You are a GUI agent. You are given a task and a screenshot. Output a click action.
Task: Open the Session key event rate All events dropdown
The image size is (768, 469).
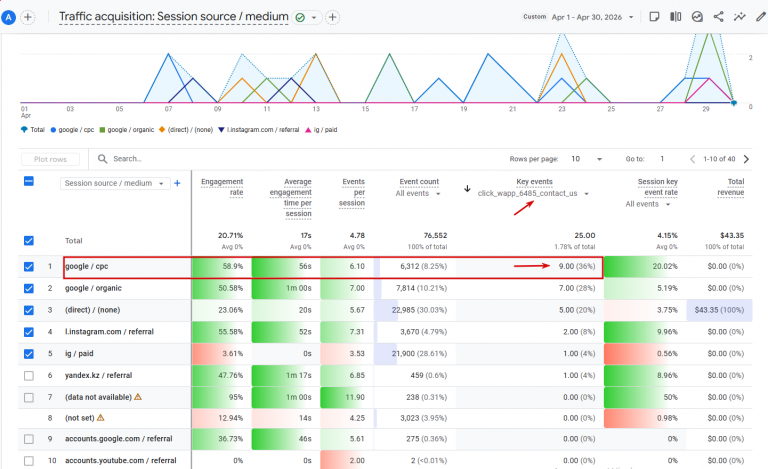pos(648,204)
